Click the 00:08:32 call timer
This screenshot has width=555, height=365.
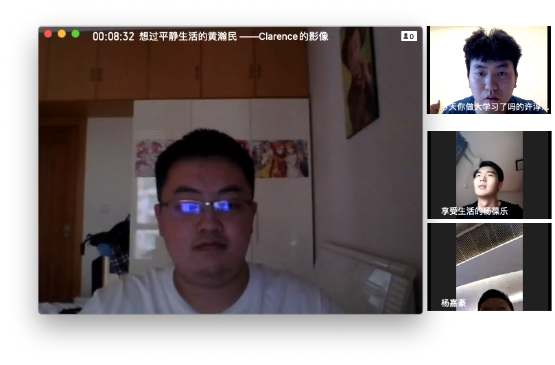(113, 36)
